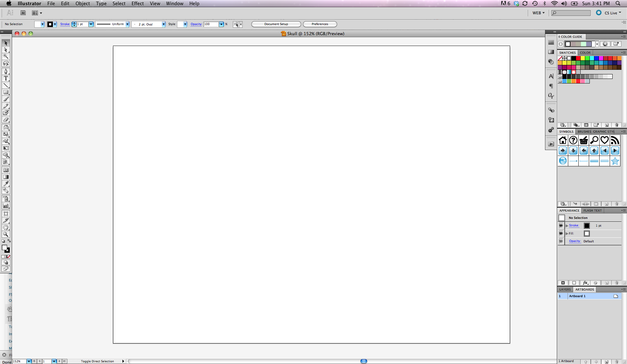This screenshot has width=627, height=364.
Task: Open the WEB workspace switcher
Action: point(539,13)
